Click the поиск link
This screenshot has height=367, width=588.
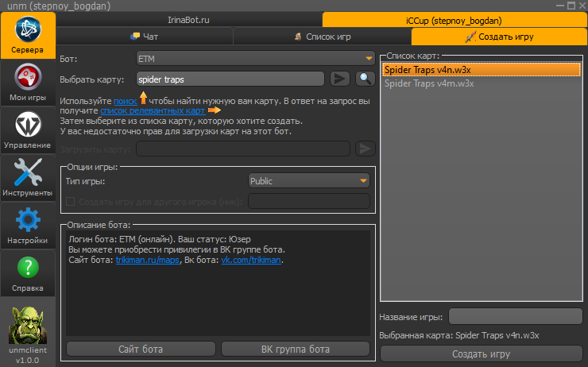click(126, 101)
